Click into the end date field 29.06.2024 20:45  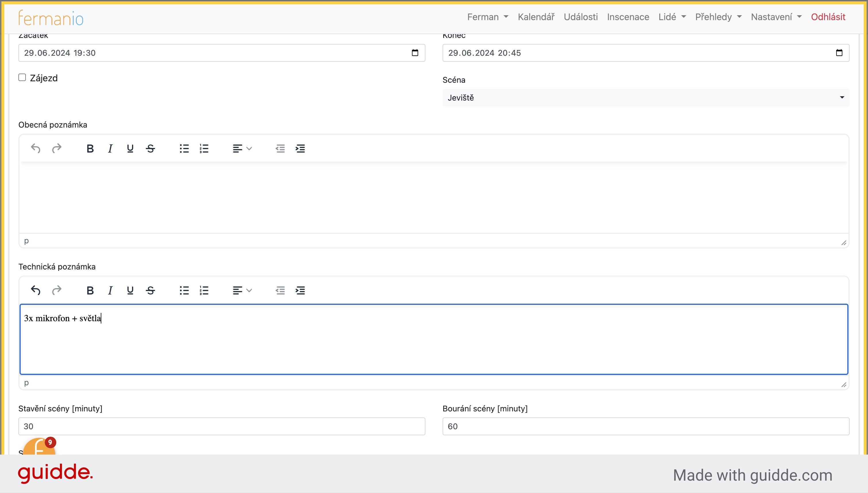(646, 53)
